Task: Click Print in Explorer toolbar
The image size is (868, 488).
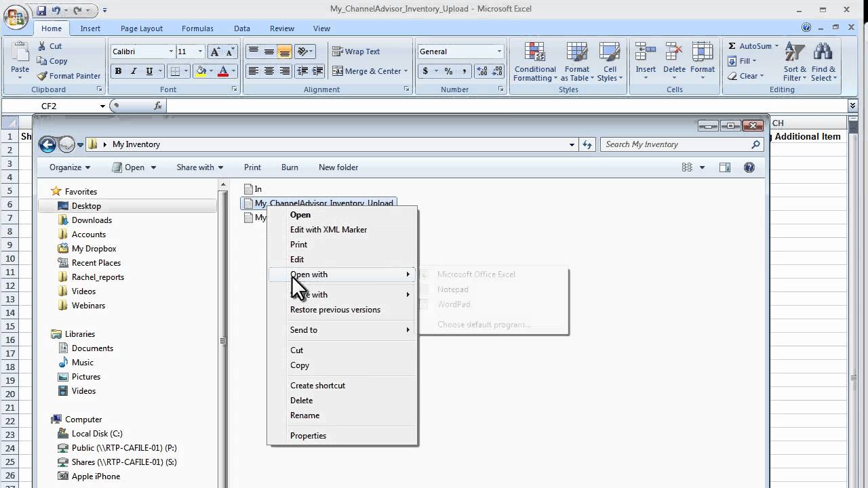Action: pyautogui.click(x=252, y=167)
